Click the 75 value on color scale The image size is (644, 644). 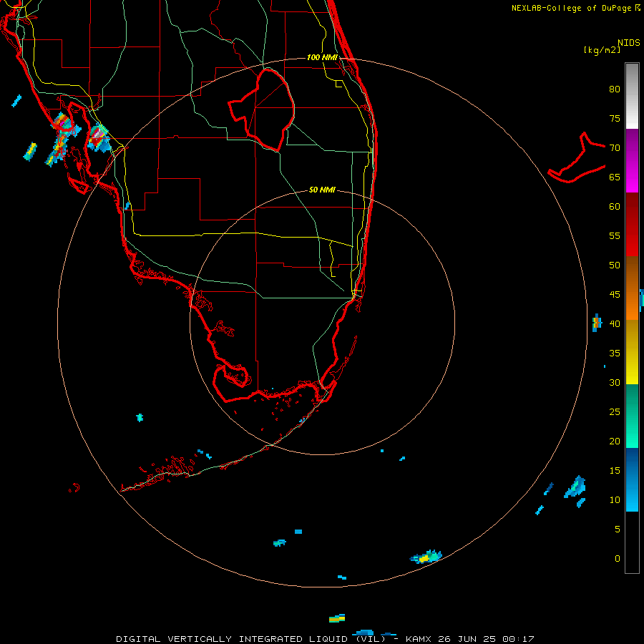pos(615,119)
